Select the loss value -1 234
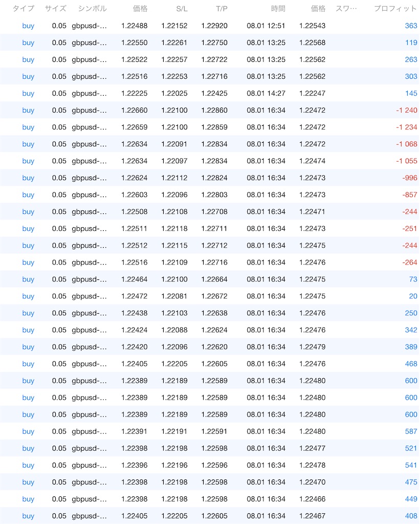Image resolution: width=420 pixels, height=524 pixels. (x=407, y=127)
